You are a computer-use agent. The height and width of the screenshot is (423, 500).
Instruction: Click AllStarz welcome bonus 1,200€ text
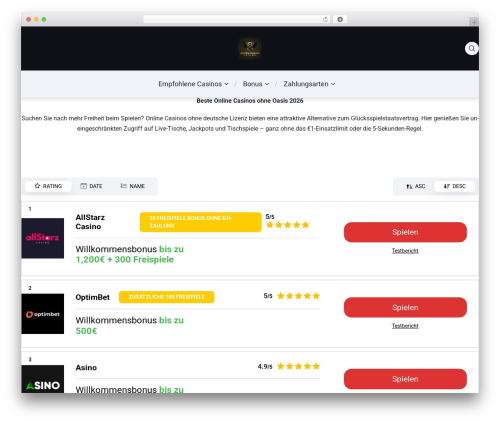[x=129, y=254]
